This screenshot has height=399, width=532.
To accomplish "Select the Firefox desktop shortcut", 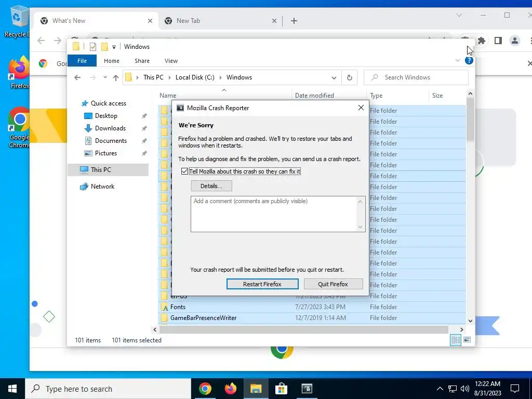I will pyautogui.click(x=19, y=72).
